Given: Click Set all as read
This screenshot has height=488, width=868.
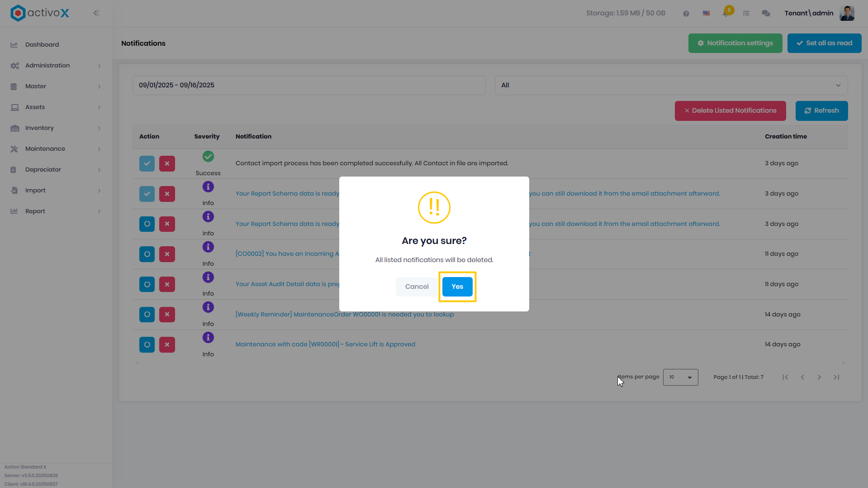Looking at the screenshot, I should click(824, 43).
